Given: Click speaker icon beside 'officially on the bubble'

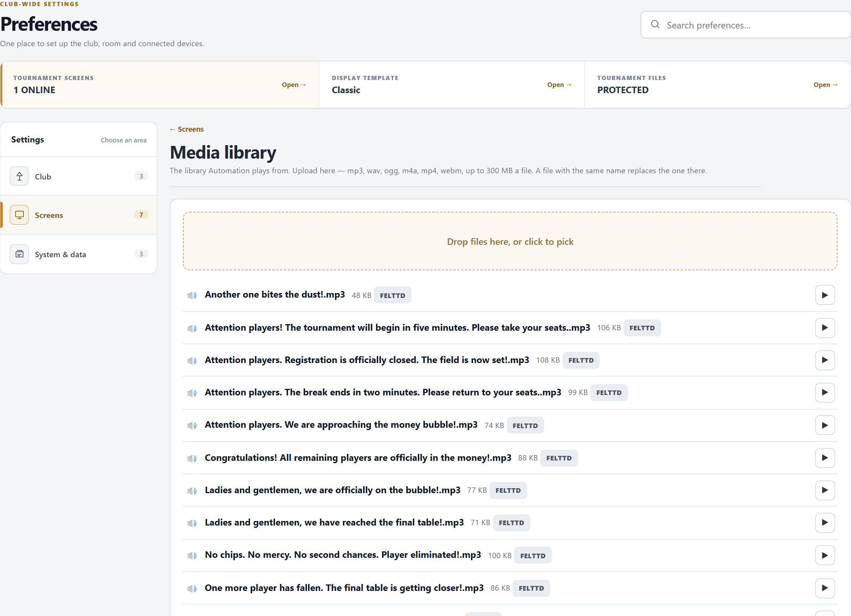Looking at the screenshot, I should tap(192, 491).
